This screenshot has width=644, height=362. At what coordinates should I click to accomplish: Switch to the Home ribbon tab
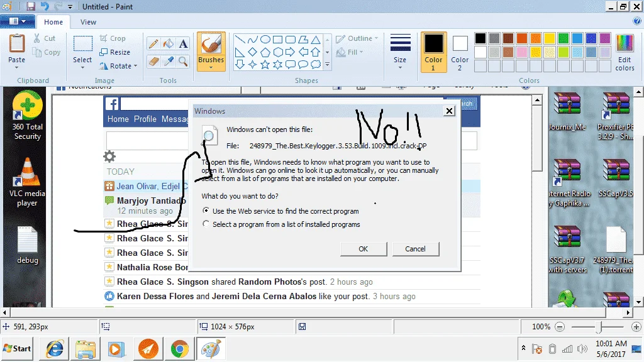pos(53,22)
